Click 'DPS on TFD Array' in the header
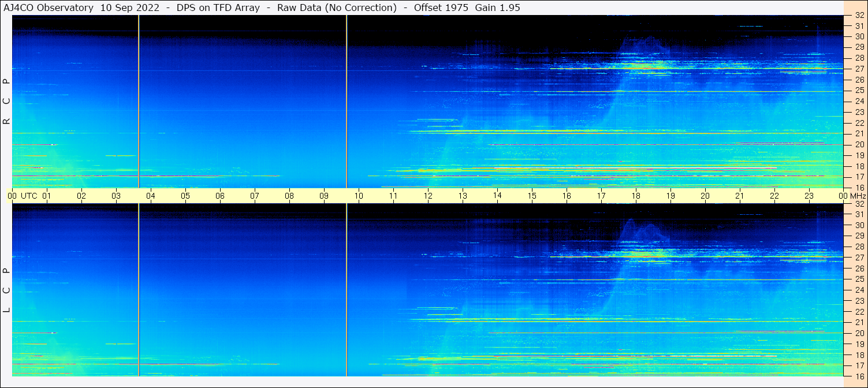This screenshot has width=868, height=388. point(219,8)
